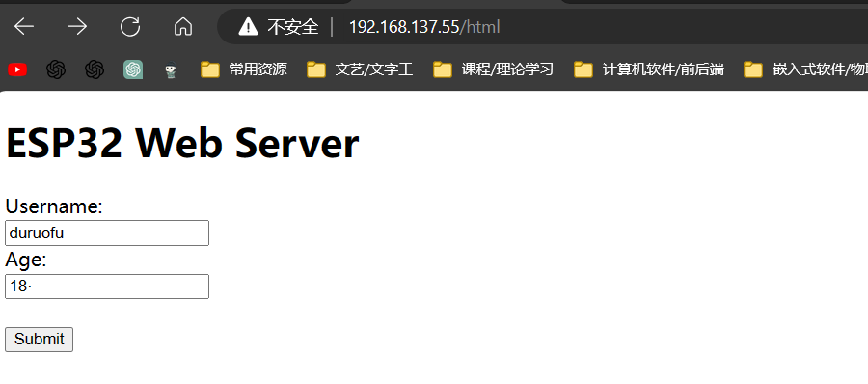The width and height of the screenshot is (868, 384).
Task: Focus the Username field containing duruofu
Action: pos(107,233)
